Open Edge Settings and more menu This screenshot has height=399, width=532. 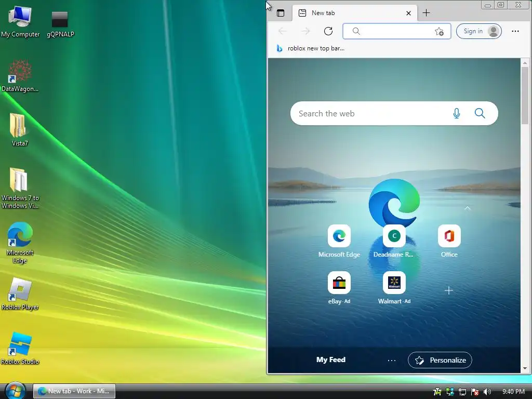[x=515, y=31]
